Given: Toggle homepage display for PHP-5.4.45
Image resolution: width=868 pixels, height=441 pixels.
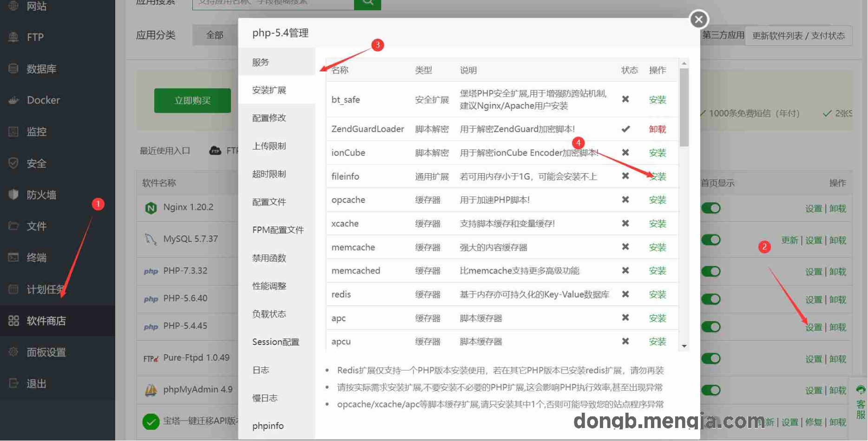Looking at the screenshot, I should point(711,327).
